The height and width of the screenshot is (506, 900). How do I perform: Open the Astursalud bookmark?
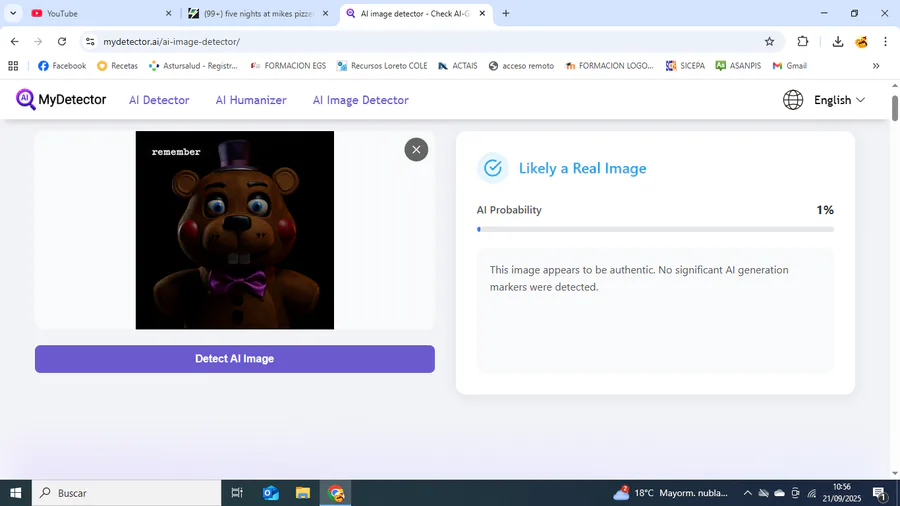193,66
